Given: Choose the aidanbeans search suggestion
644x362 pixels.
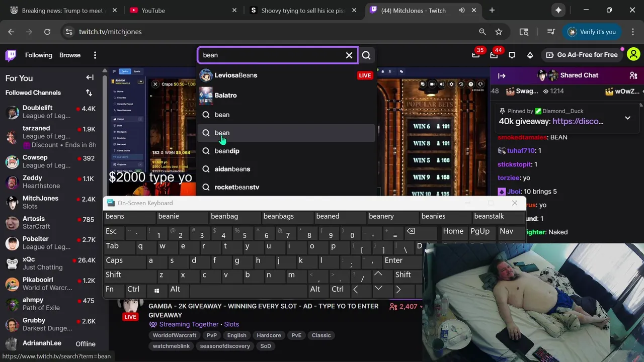Looking at the screenshot, I should [x=286, y=169].
